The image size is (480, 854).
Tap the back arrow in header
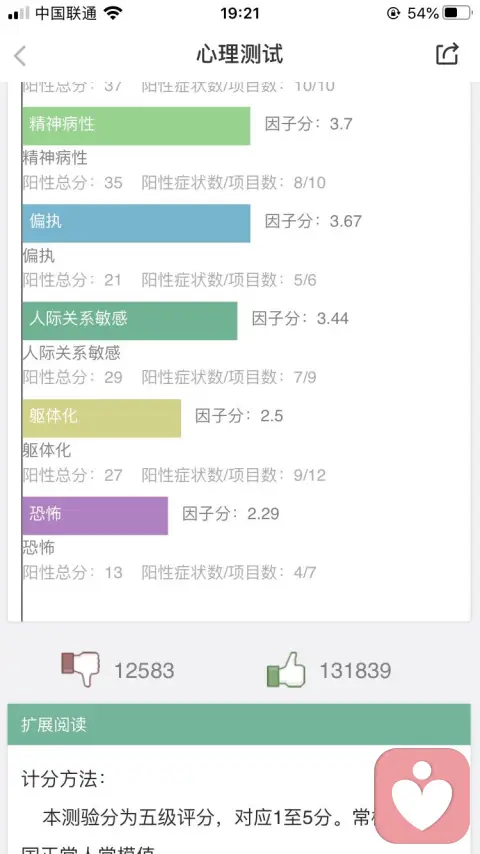[20, 56]
